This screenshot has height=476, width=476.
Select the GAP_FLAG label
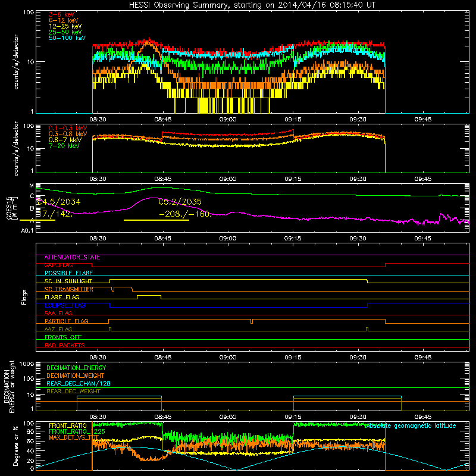point(58,265)
